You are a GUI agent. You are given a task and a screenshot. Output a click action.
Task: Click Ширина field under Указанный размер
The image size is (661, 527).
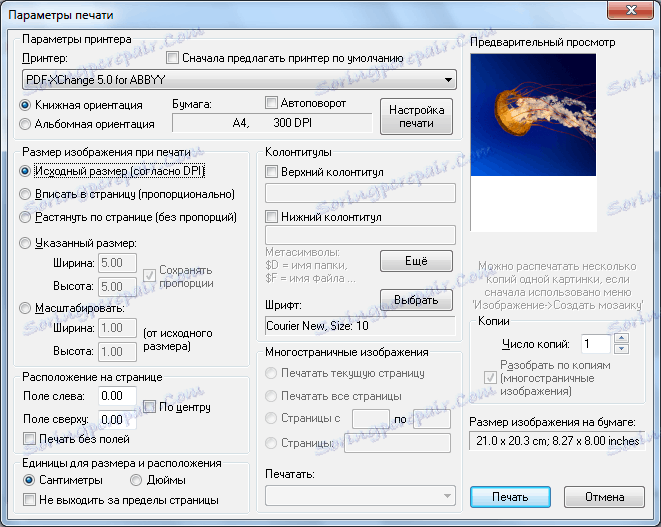click(x=118, y=263)
